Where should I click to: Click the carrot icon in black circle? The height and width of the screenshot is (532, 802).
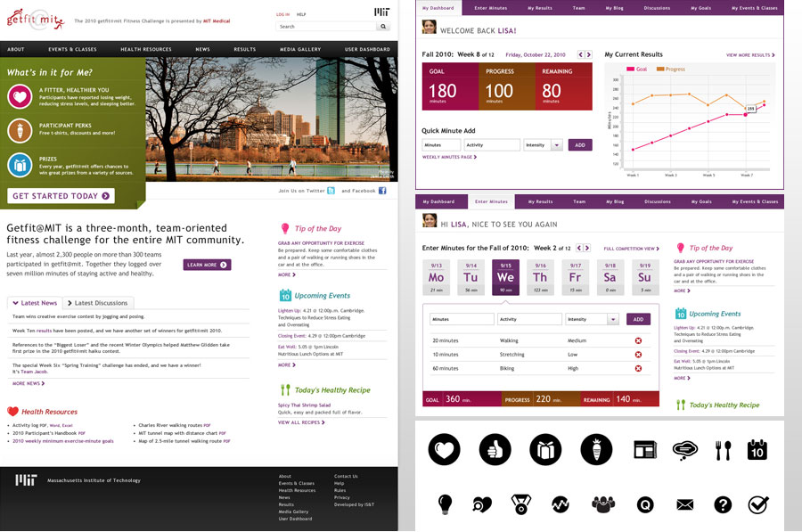tap(596, 449)
